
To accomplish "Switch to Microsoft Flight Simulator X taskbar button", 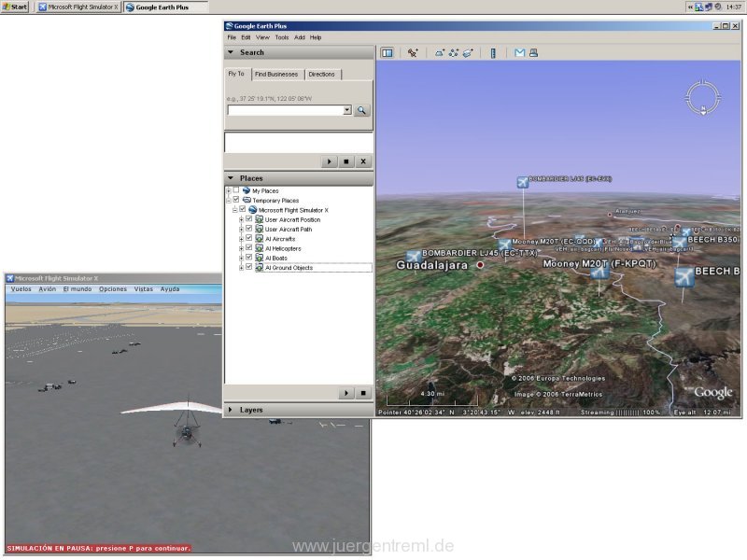I will coord(78,7).
